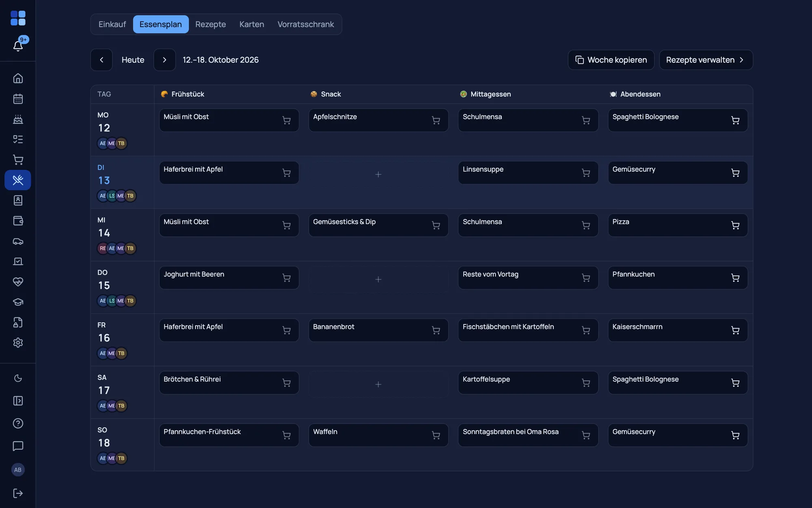812x508 pixels.
Task: Open the help question mark icon
Action: (18, 423)
